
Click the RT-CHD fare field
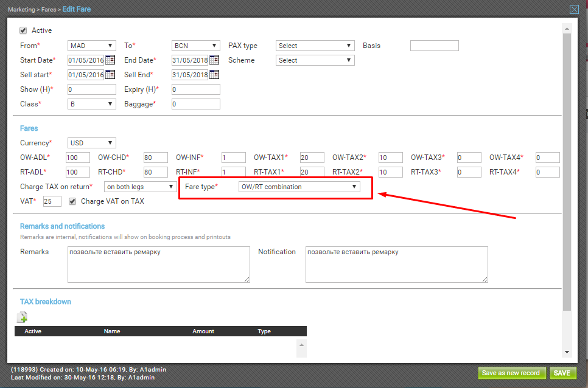point(156,172)
